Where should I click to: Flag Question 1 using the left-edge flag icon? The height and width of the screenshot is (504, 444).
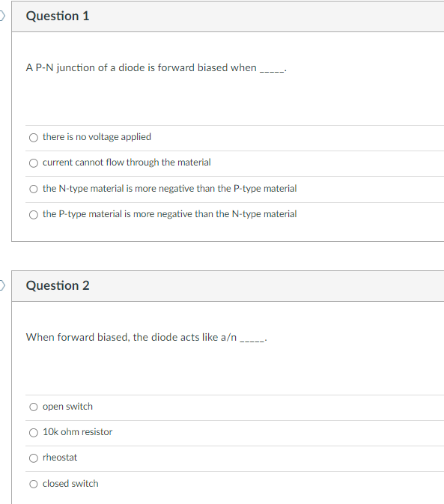2,16
